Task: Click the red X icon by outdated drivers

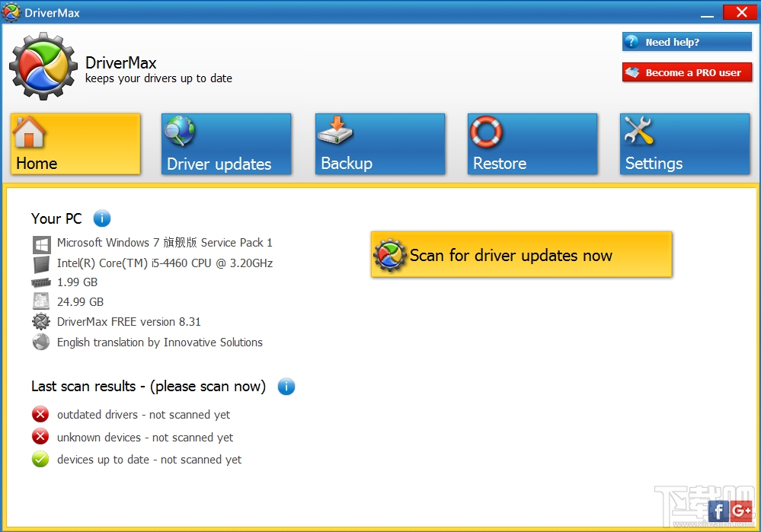Action: click(40, 414)
